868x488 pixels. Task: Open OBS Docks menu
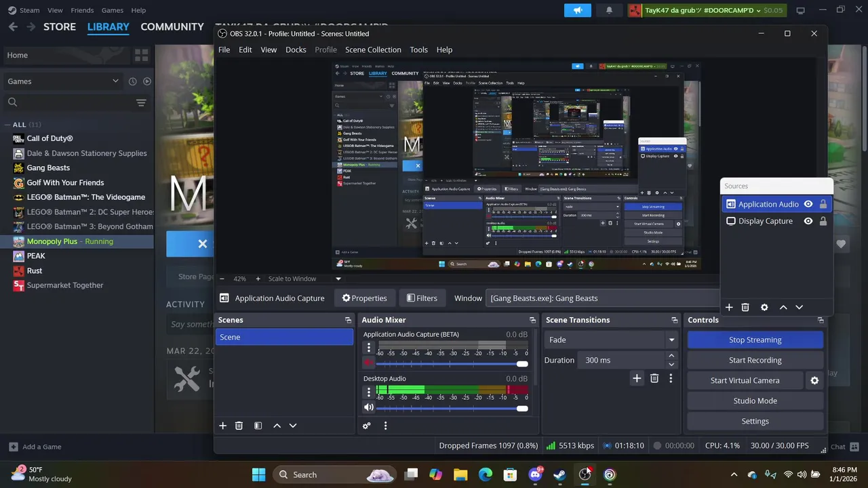(x=296, y=49)
